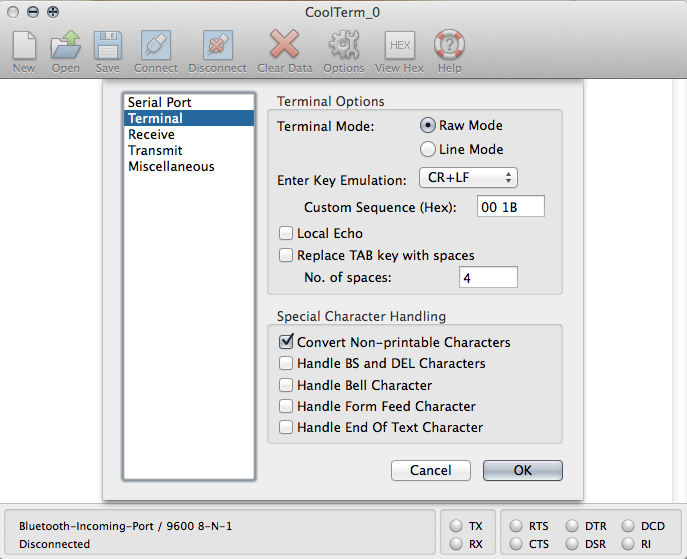This screenshot has height=559, width=687.
Task: Click the Custom Sequence (Hex) field
Action: coord(510,206)
